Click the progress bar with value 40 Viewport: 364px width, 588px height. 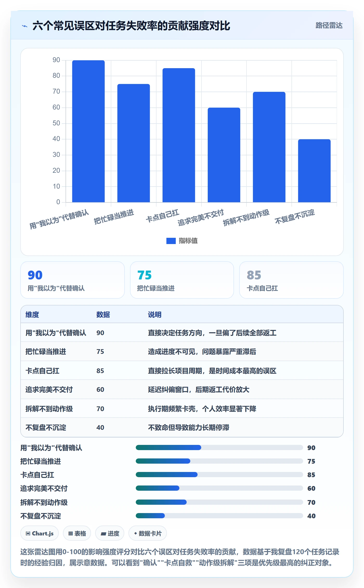point(219,516)
